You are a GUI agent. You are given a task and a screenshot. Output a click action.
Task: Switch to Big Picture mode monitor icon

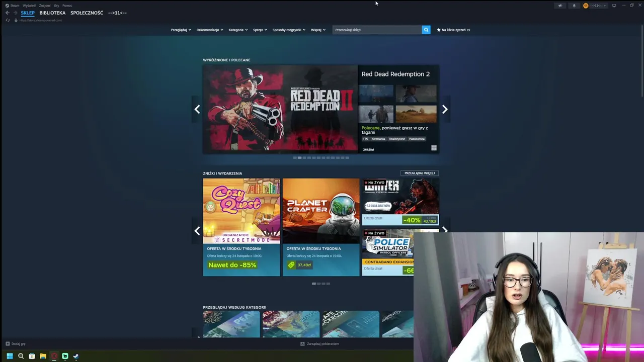pyautogui.click(x=614, y=6)
